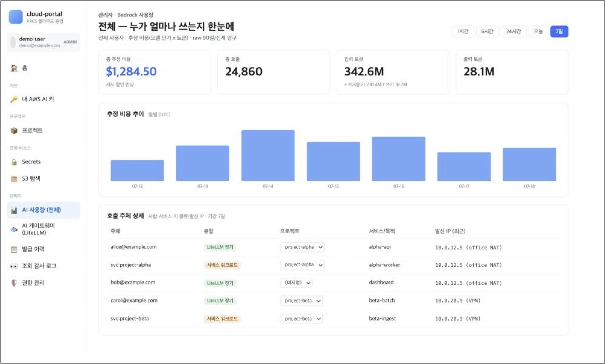Open the AI gateway LiteLLM icon
The image size is (606, 364).
pos(14,229)
